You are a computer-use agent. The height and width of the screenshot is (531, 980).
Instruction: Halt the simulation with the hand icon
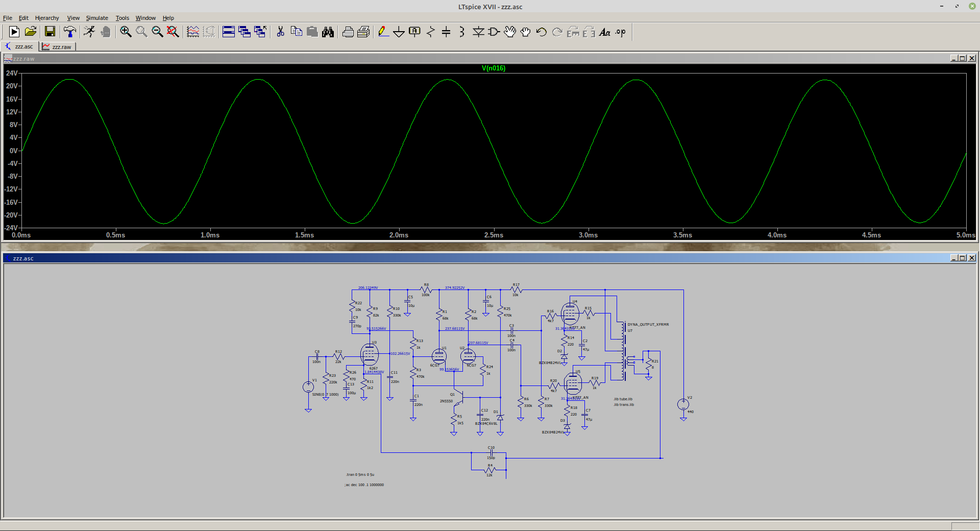tap(106, 32)
